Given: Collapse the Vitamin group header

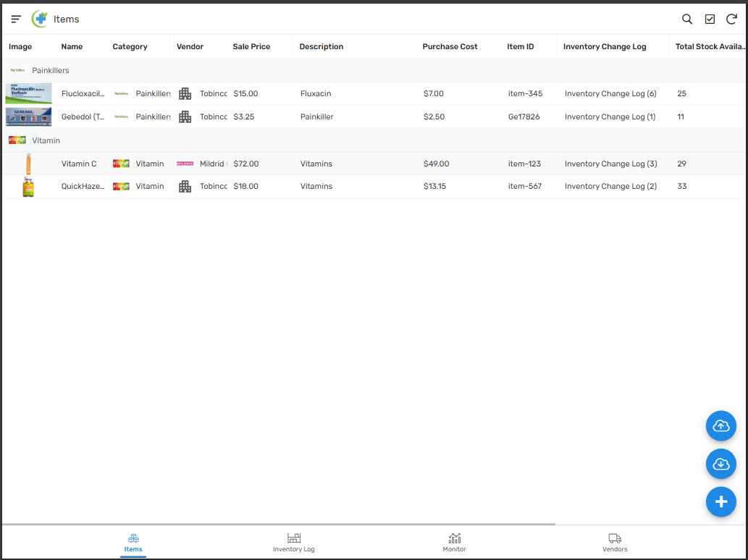Looking at the screenshot, I should (x=46, y=140).
